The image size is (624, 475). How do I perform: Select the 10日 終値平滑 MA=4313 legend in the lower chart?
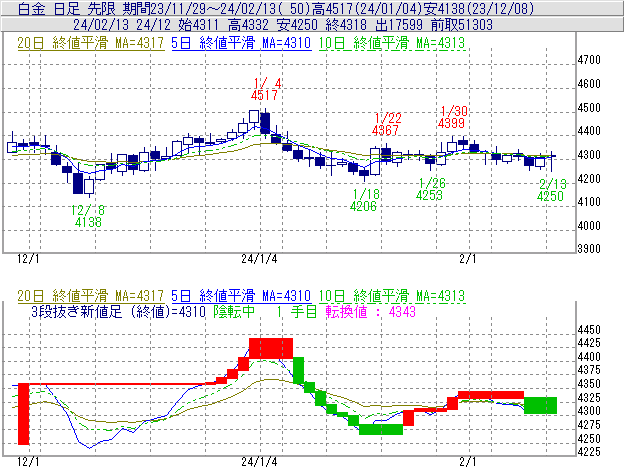pyautogui.click(x=392, y=296)
